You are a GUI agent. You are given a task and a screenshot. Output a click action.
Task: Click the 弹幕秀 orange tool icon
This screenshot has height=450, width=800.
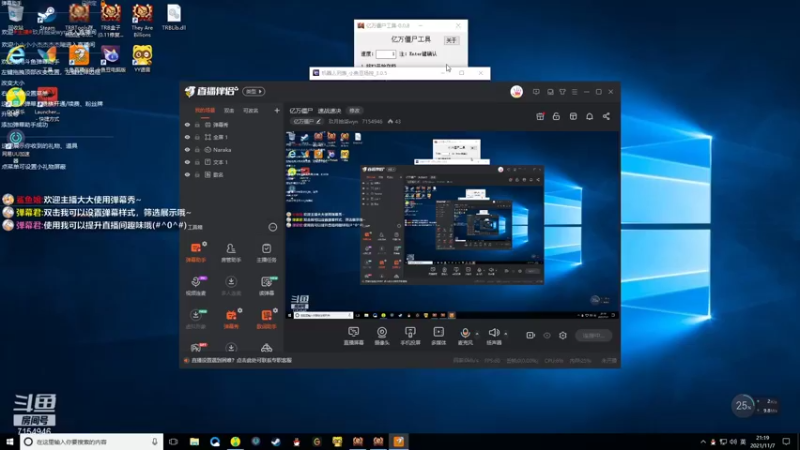[x=231, y=318]
